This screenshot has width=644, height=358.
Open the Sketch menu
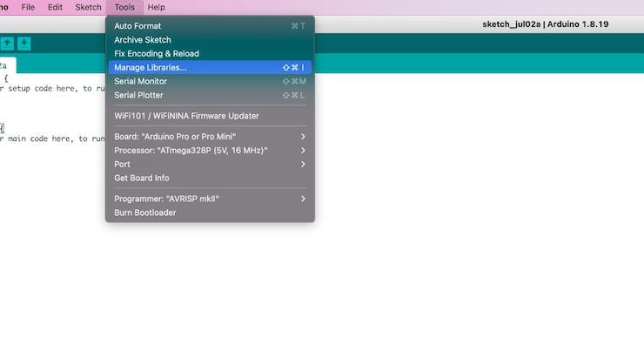coord(88,7)
